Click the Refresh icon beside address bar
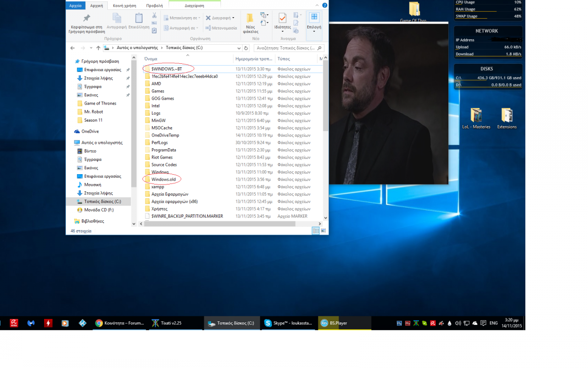Viewport: 588px width, 368px height. [x=246, y=48]
